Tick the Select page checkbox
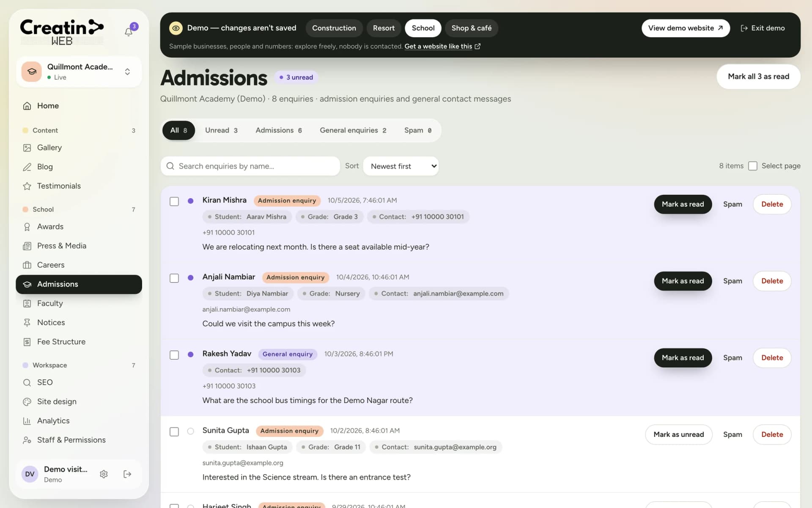The height and width of the screenshot is (508, 812). (x=753, y=166)
